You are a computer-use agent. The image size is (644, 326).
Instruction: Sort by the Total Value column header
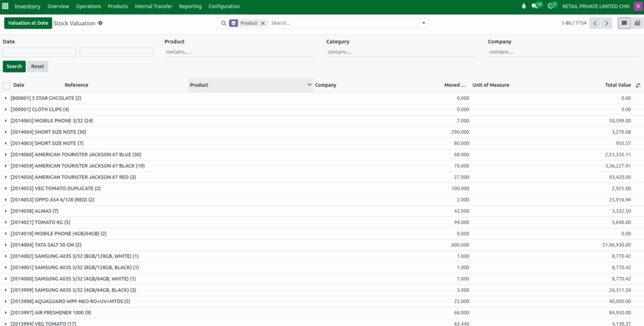pyautogui.click(x=618, y=85)
